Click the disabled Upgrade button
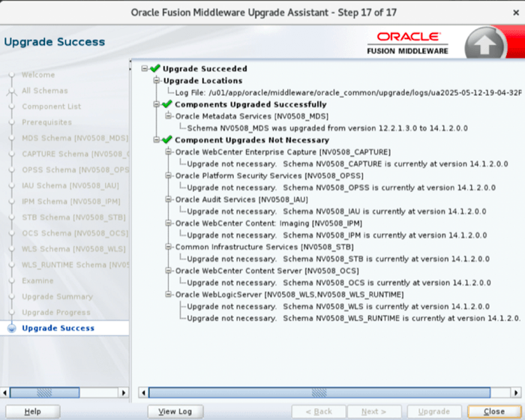This screenshot has width=525, height=420. point(434,412)
